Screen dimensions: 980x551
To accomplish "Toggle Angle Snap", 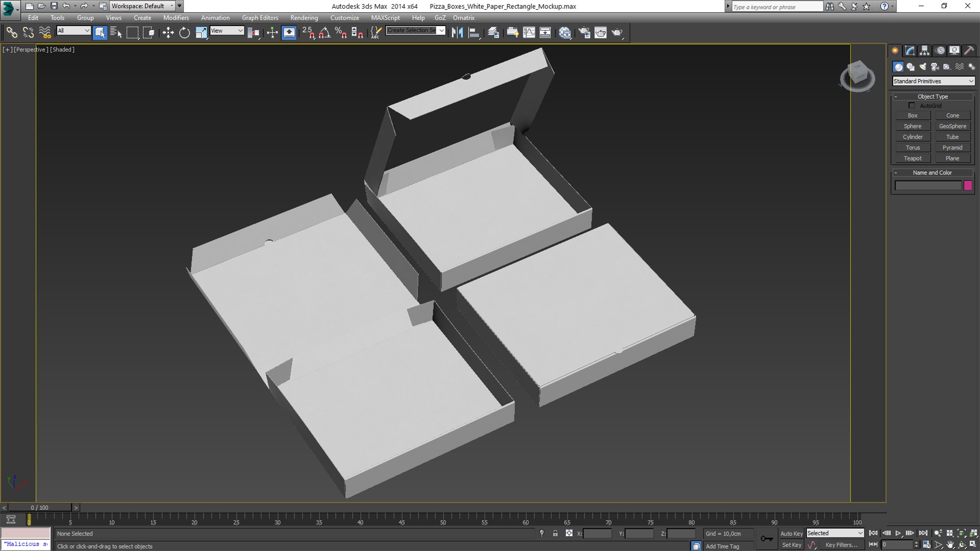I will tap(324, 33).
